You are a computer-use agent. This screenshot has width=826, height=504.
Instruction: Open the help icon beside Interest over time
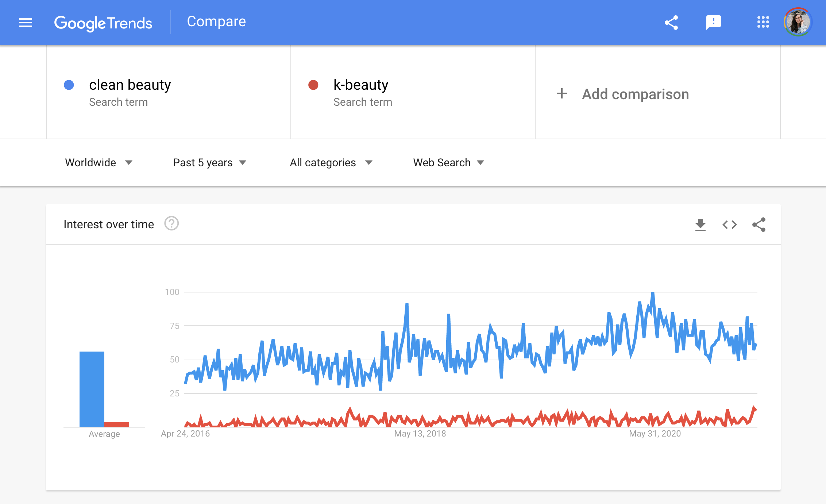[171, 224]
